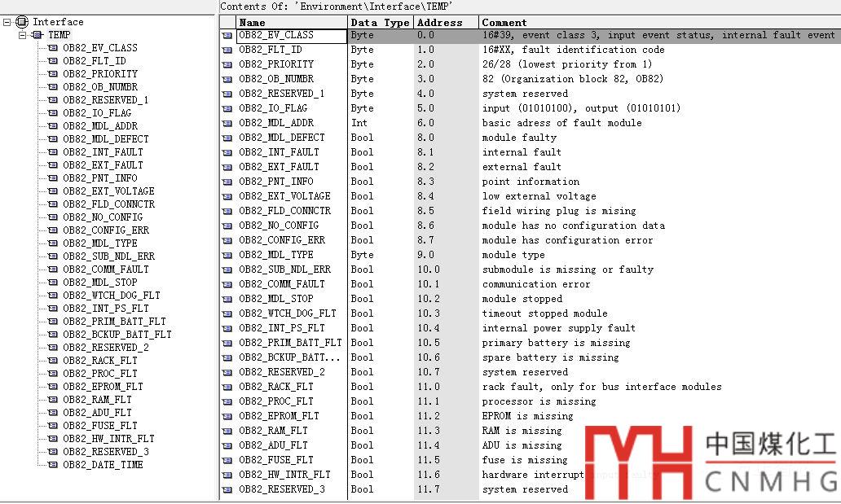Select OB82_PNT_INFO in the tree
Image resolution: width=841 pixels, height=504 pixels.
100,178
